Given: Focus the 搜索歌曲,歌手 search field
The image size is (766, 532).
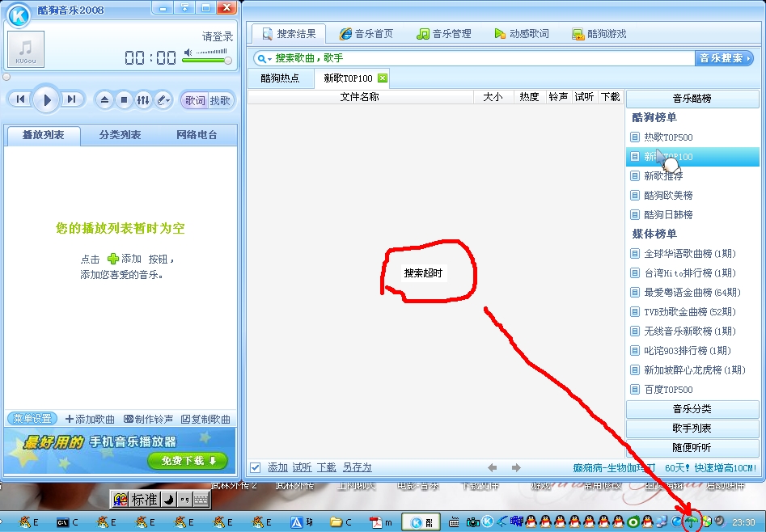Looking at the screenshot, I should 474,58.
